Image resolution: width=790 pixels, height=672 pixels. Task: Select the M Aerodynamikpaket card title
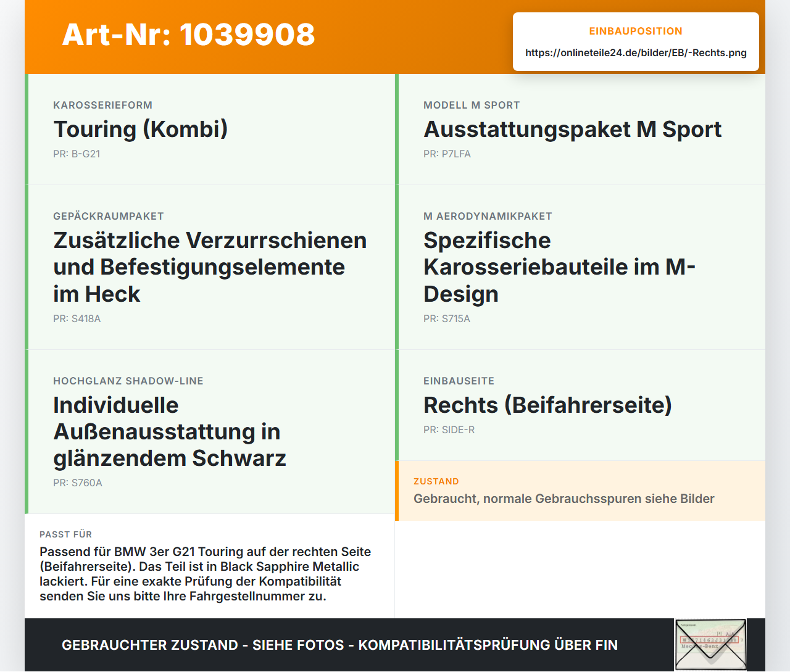[559, 267]
